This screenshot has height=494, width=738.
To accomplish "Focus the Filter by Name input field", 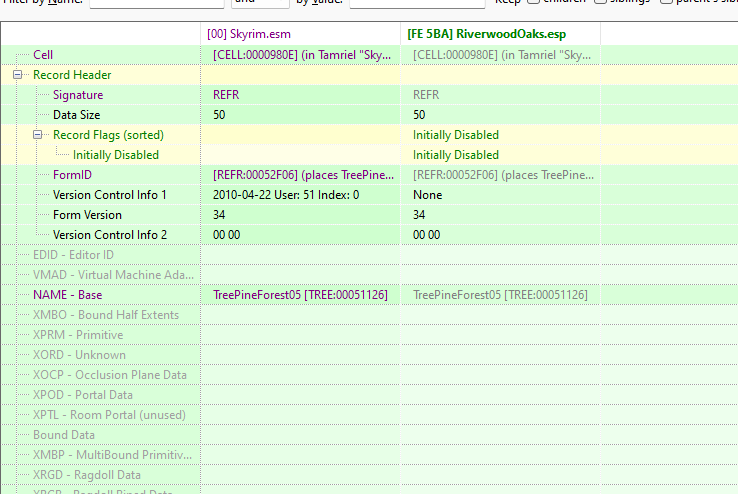I will coord(157,3).
